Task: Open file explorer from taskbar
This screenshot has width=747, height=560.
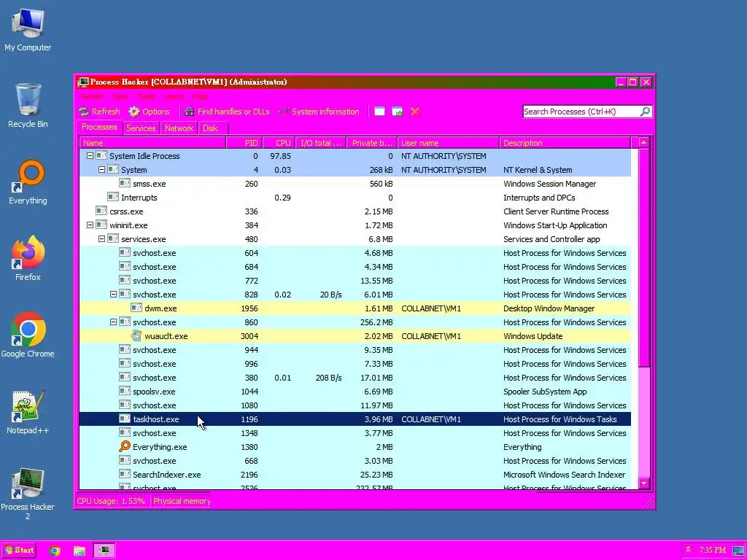Action: click(x=79, y=551)
